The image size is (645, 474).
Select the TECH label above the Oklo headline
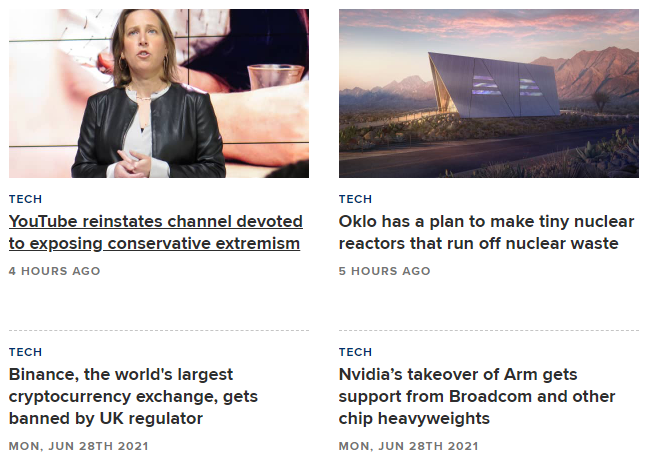click(355, 199)
